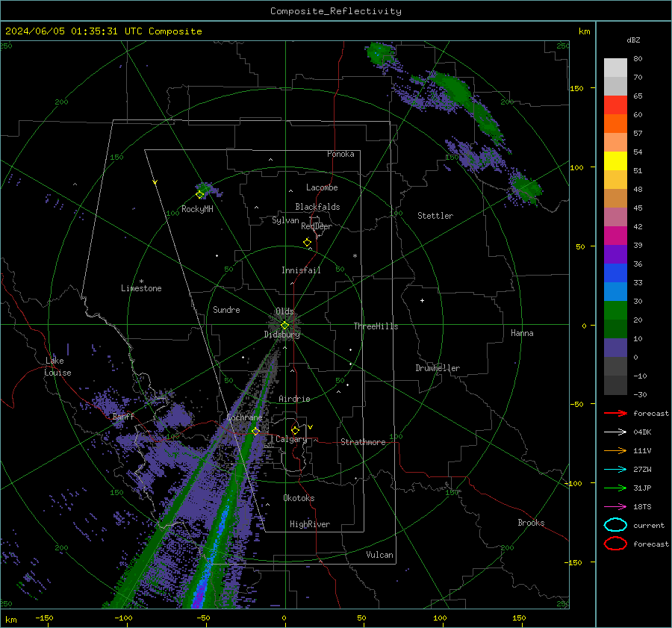
Task: Click the yellow diamond marker at Cochrane
Action: point(256,432)
